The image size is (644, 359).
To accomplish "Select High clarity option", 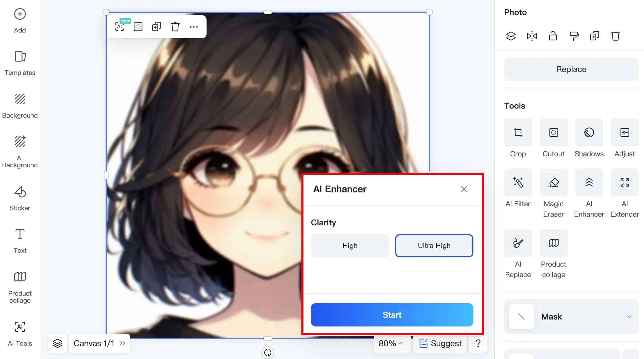I will pyautogui.click(x=350, y=245).
